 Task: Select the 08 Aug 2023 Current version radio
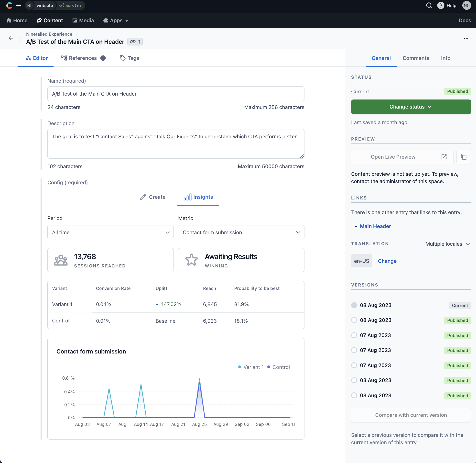click(354, 305)
